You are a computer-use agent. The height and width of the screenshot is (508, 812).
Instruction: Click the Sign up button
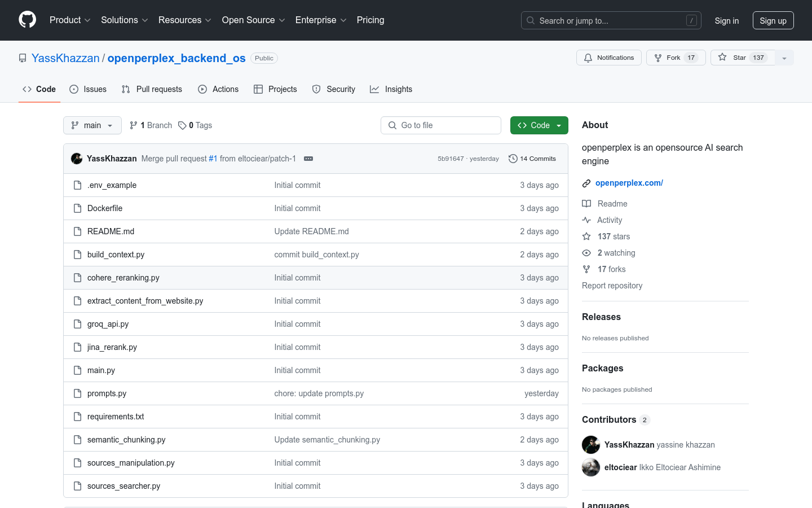(773, 20)
